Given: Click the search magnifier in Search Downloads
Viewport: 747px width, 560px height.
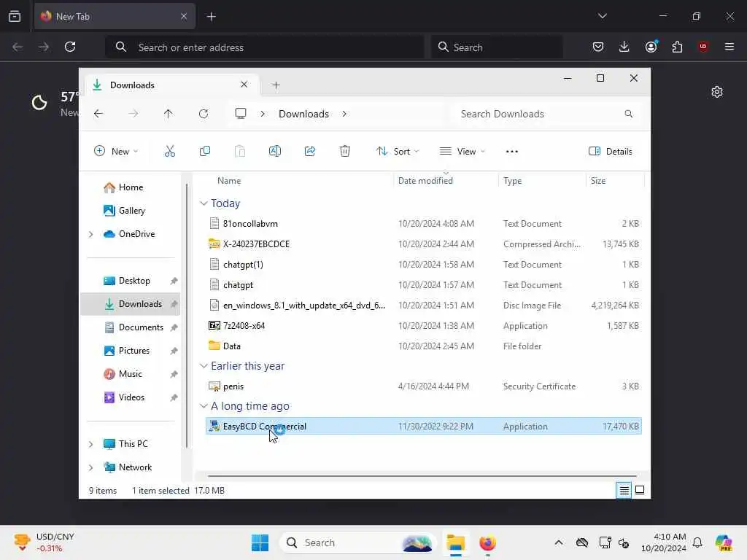Looking at the screenshot, I should tap(628, 114).
